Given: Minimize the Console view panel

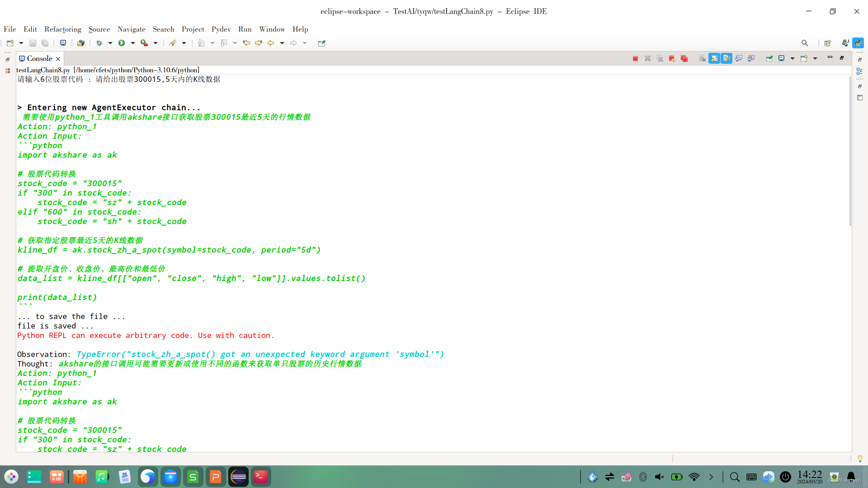Looking at the screenshot, I should click(x=830, y=57).
